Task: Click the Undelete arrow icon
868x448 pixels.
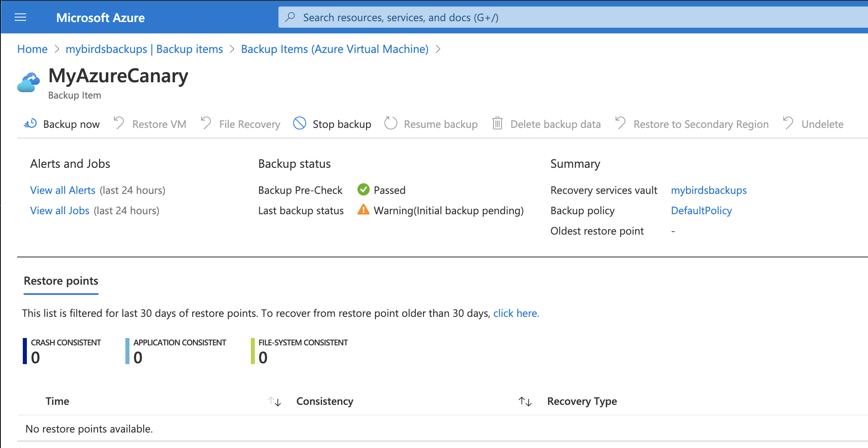Action: [x=788, y=123]
